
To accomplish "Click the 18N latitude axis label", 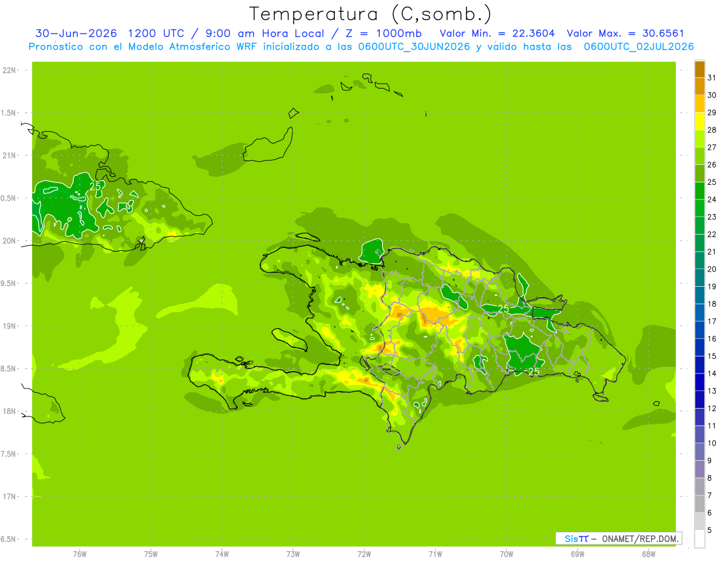I will (8, 411).
